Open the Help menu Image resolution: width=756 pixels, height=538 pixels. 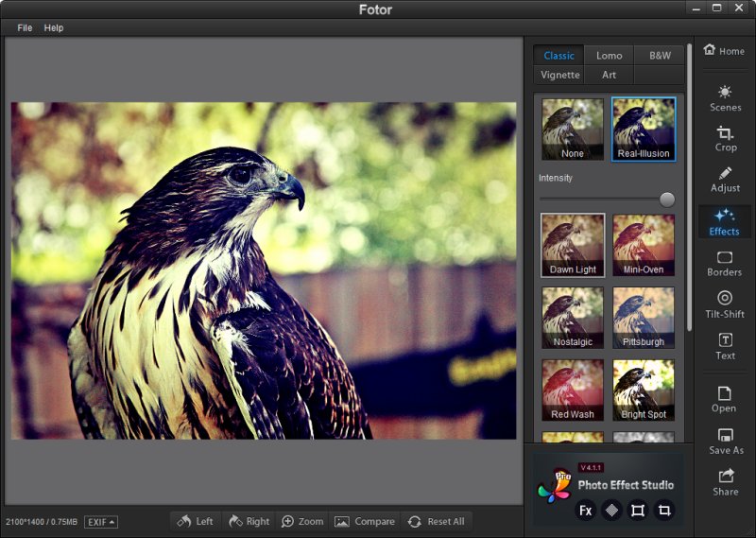point(54,28)
